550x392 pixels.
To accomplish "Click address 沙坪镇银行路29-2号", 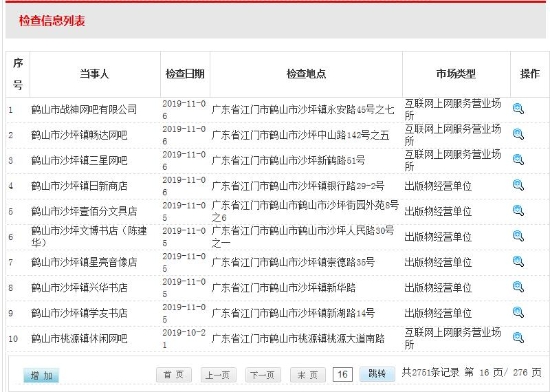I will [x=341, y=186].
